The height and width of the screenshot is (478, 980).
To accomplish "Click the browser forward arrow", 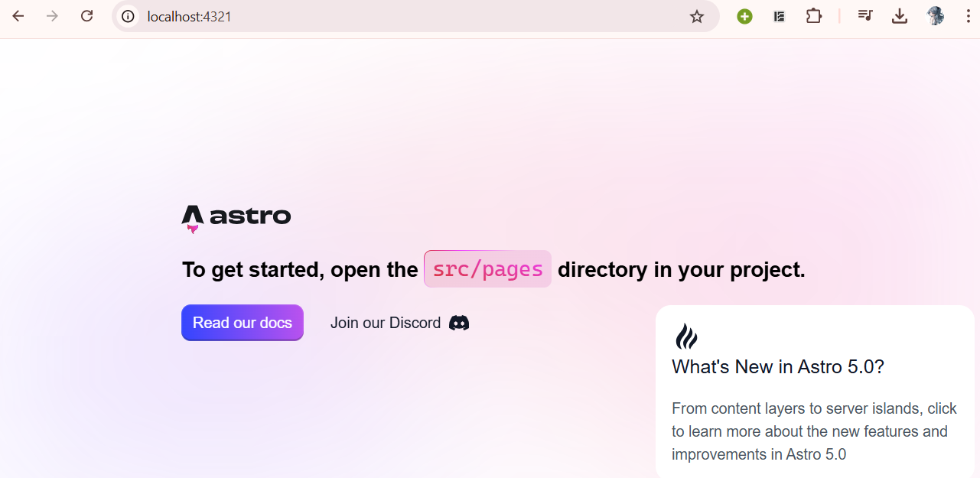I will tap(52, 16).
